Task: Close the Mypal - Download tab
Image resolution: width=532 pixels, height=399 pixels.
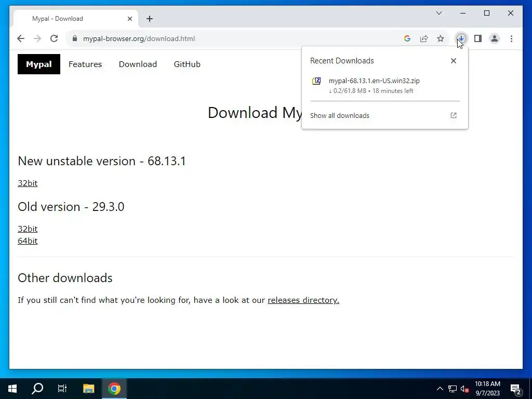Action: tap(129, 19)
